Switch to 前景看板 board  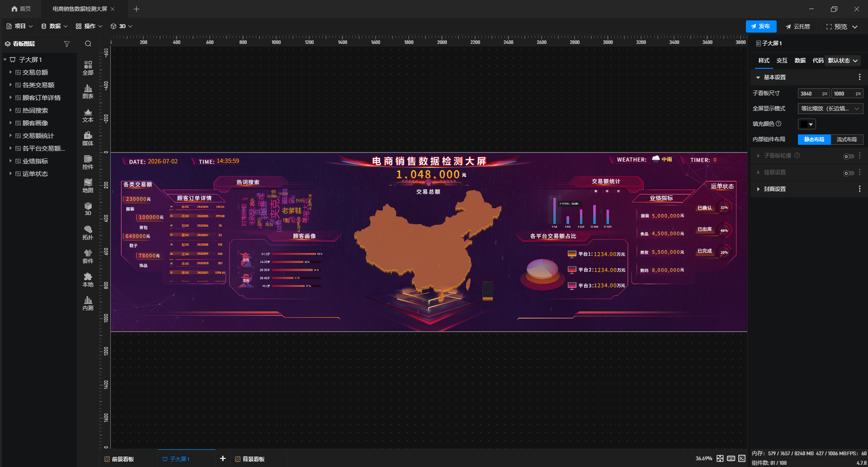click(119, 459)
